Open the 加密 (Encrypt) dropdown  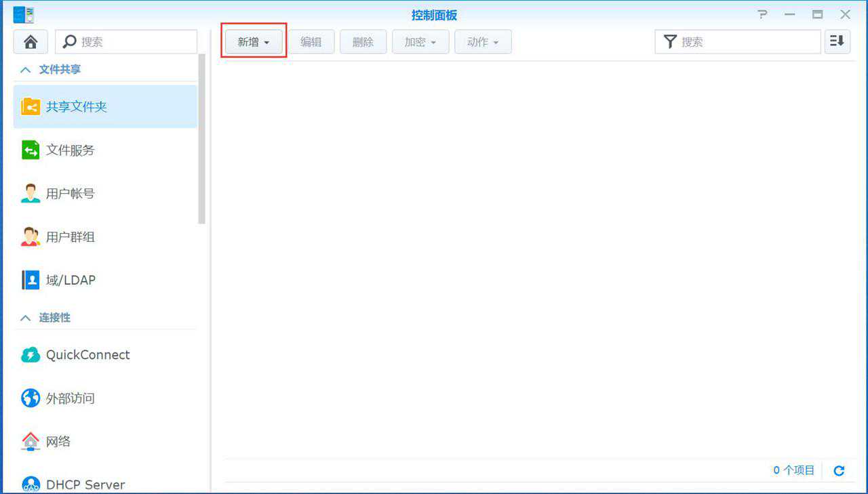pyautogui.click(x=420, y=42)
